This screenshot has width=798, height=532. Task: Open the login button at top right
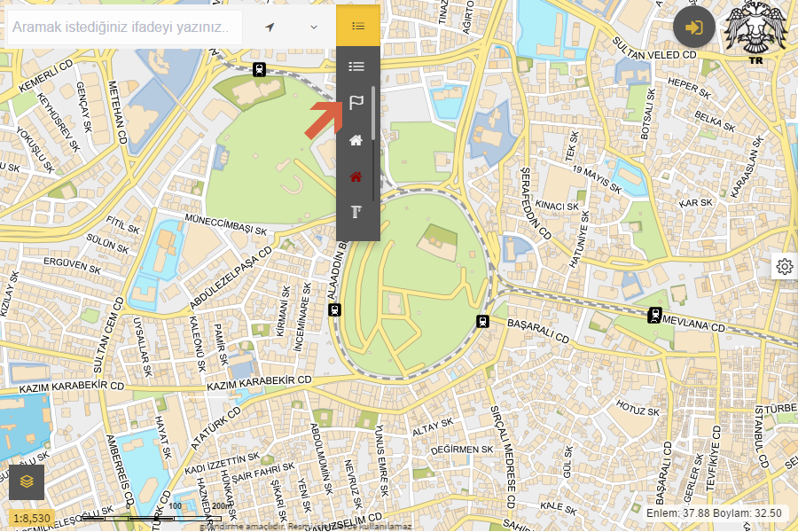click(x=694, y=27)
